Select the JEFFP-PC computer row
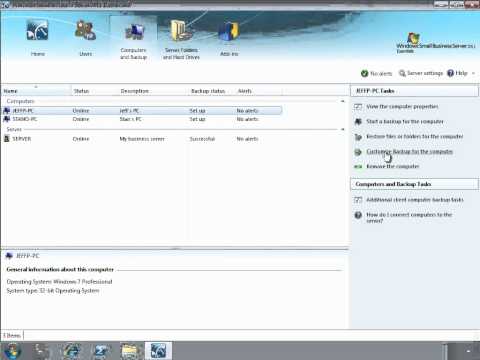The width and height of the screenshot is (480, 360). [142, 111]
